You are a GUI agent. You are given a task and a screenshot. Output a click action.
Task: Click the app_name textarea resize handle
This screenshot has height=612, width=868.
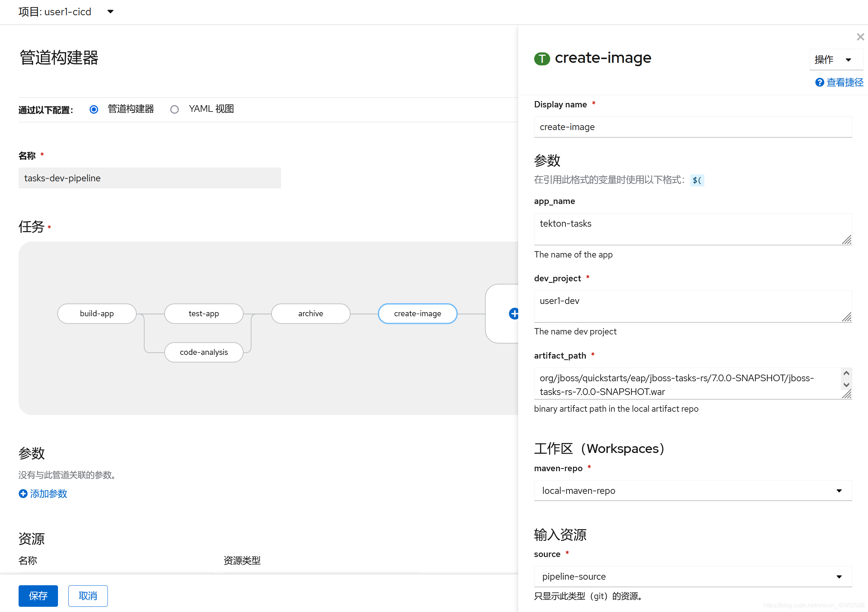846,240
